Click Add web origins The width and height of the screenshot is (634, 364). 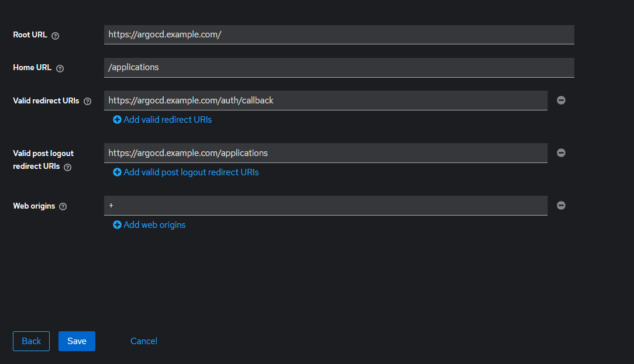(x=154, y=225)
